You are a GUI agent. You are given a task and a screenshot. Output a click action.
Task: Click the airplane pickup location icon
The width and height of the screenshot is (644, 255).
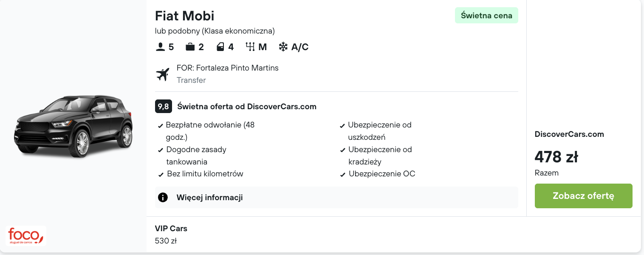point(162,74)
